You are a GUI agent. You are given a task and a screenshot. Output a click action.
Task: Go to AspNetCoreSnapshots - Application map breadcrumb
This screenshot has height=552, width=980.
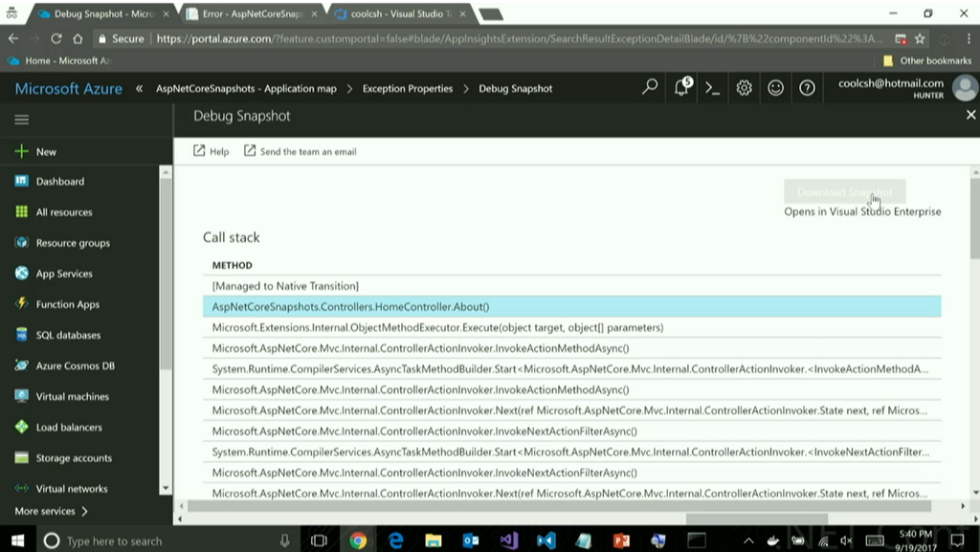click(x=246, y=89)
